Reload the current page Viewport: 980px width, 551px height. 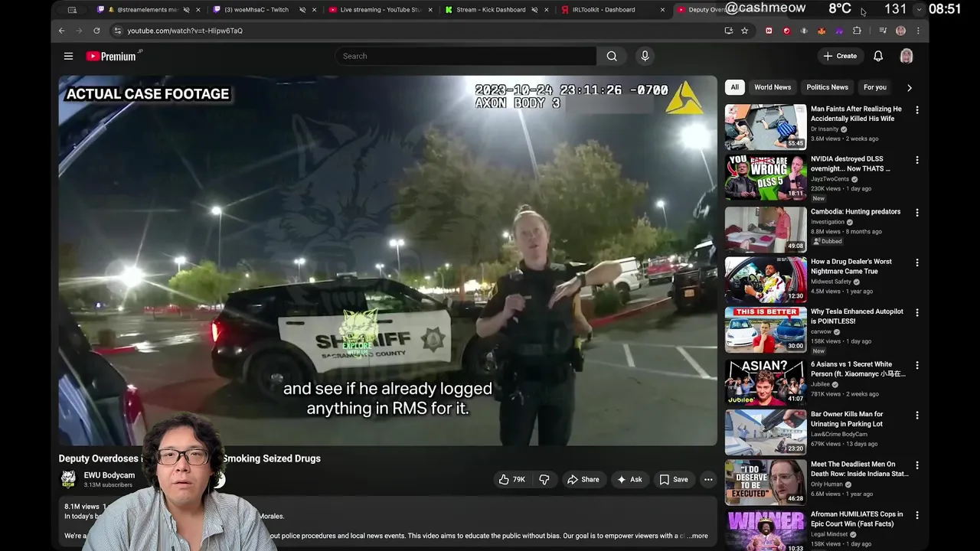[x=96, y=31]
